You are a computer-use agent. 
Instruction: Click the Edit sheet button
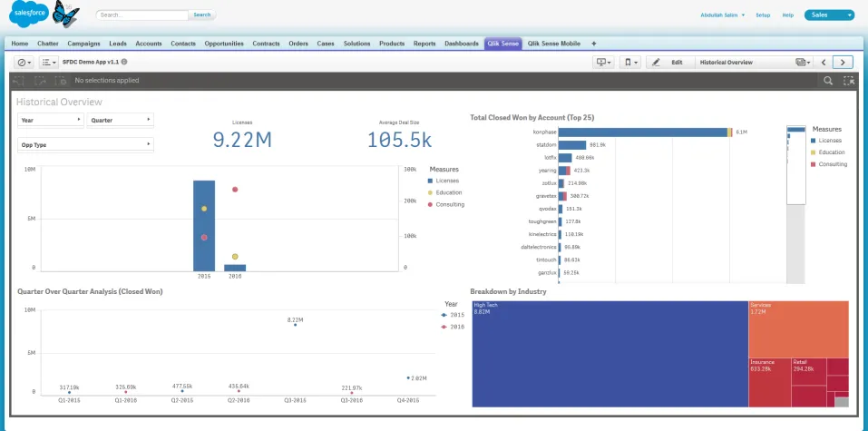[671, 63]
